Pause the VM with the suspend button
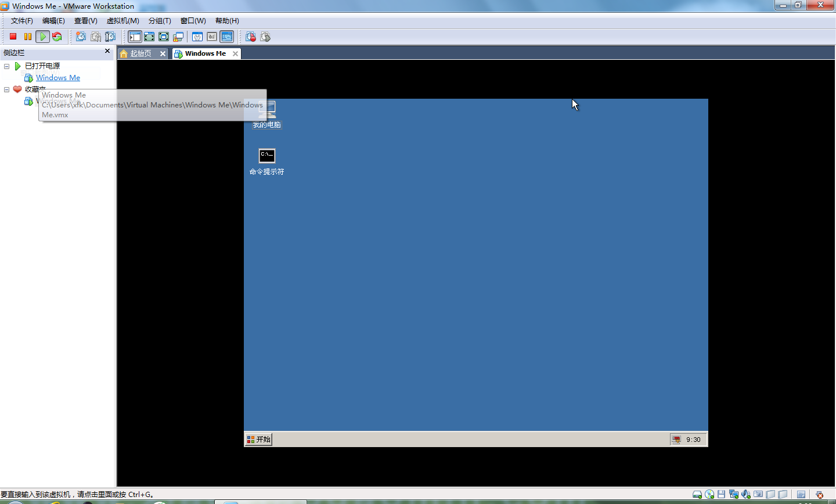This screenshot has height=504, width=836. 27,37
